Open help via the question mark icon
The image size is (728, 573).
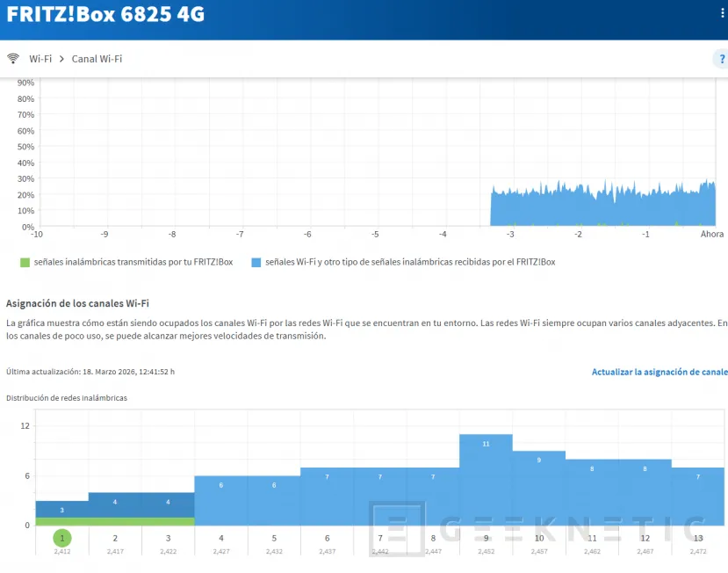[721, 58]
